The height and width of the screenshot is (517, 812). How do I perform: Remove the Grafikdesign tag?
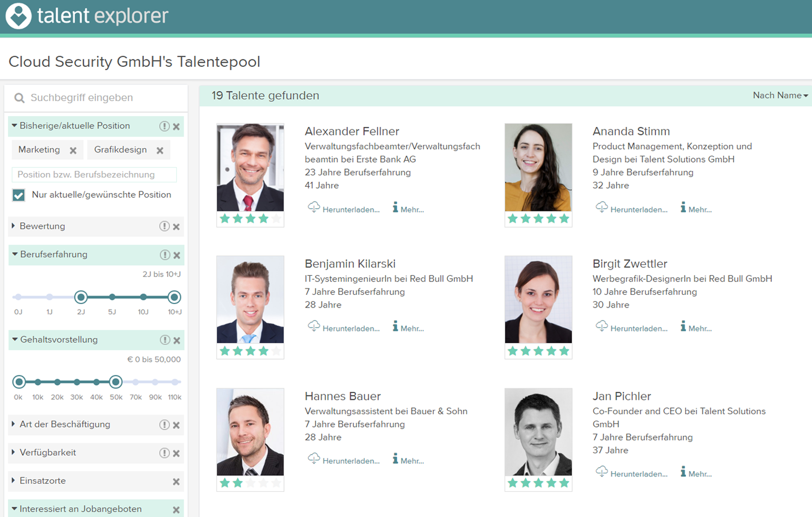click(x=160, y=150)
